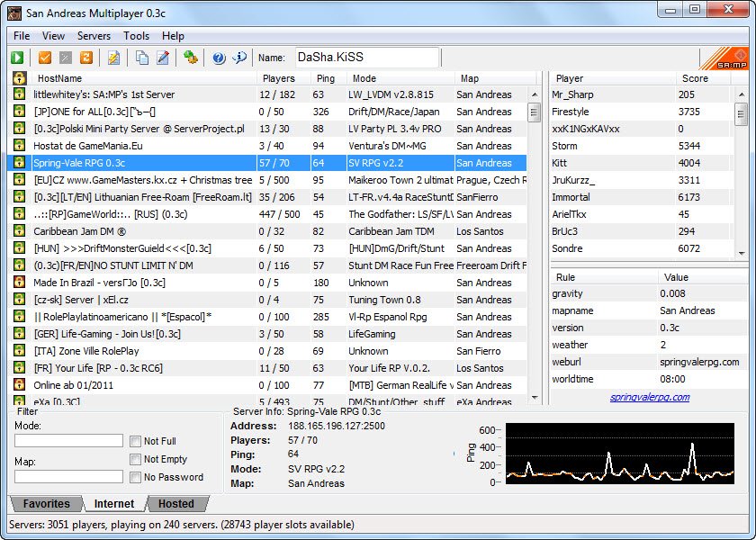Viewport: 756px width, 540px height.
Task: Click the Value column header
Action: pos(703,277)
